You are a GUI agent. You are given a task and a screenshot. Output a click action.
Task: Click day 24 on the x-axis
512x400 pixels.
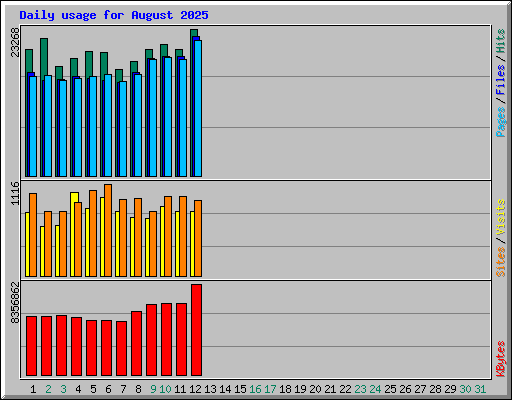[375, 389]
